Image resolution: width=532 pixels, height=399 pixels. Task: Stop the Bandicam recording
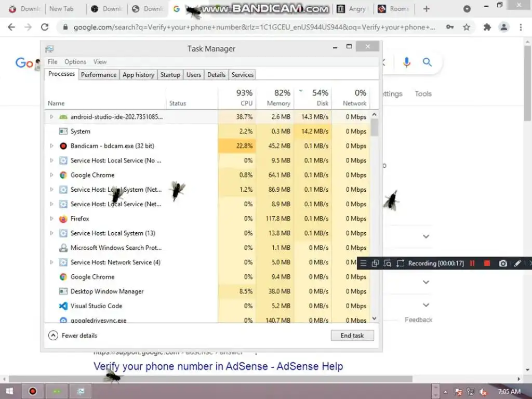(487, 263)
